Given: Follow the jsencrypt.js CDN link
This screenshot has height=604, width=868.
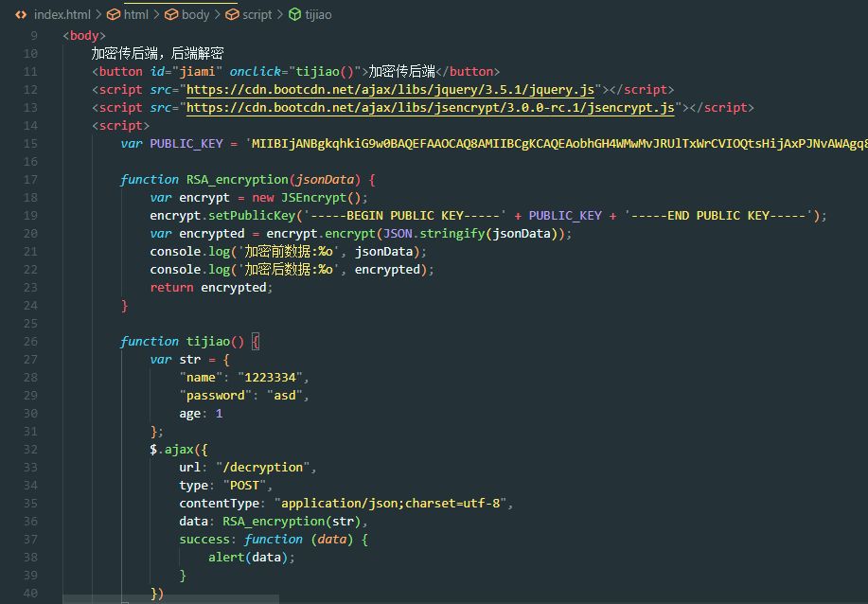Looking at the screenshot, I should [x=430, y=107].
